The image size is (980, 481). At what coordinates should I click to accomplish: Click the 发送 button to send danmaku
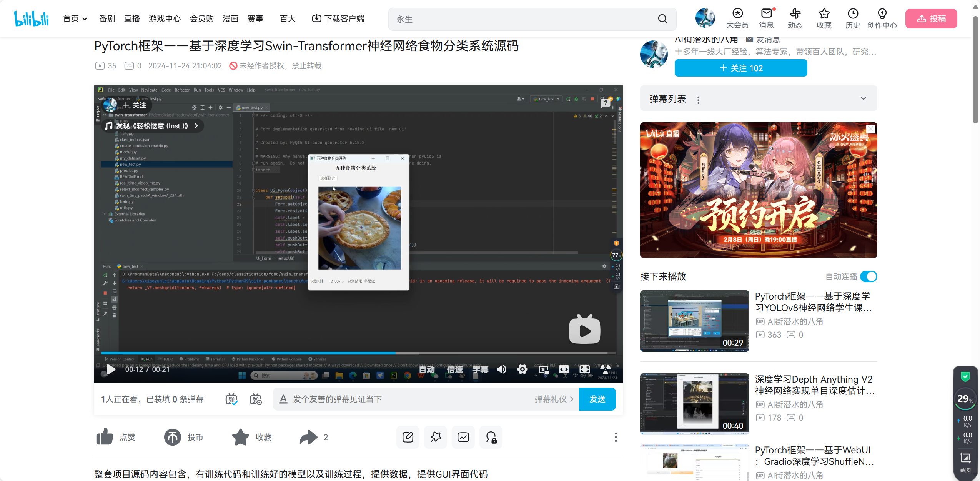(x=597, y=399)
